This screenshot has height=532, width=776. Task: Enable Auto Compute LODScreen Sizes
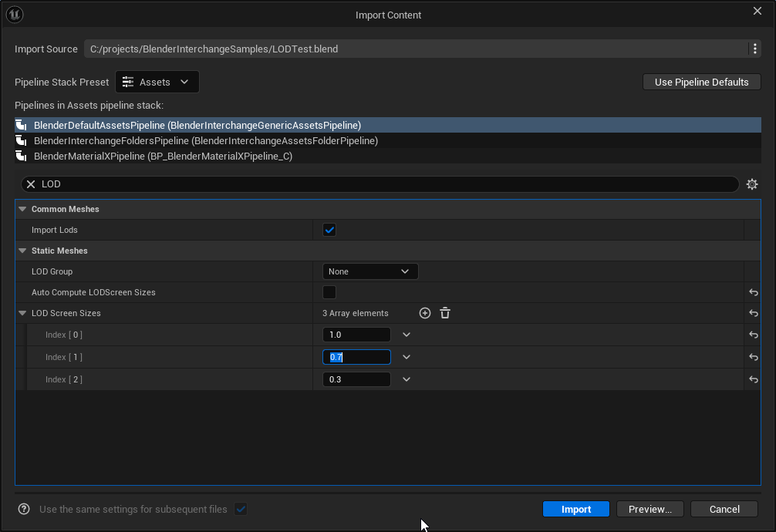point(329,292)
